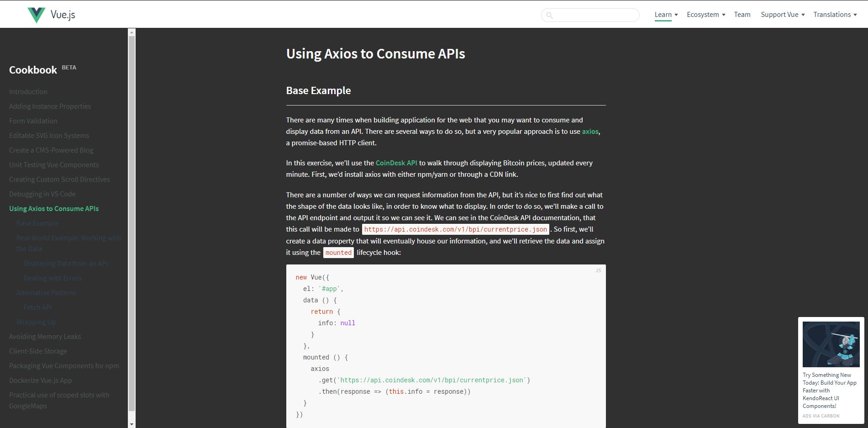Expand the Support Vue dropdown

(x=783, y=15)
